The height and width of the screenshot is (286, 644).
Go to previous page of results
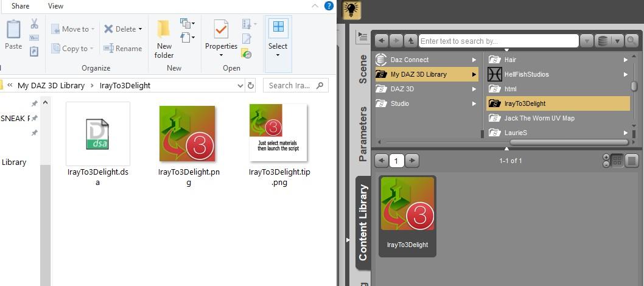pyautogui.click(x=382, y=161)
